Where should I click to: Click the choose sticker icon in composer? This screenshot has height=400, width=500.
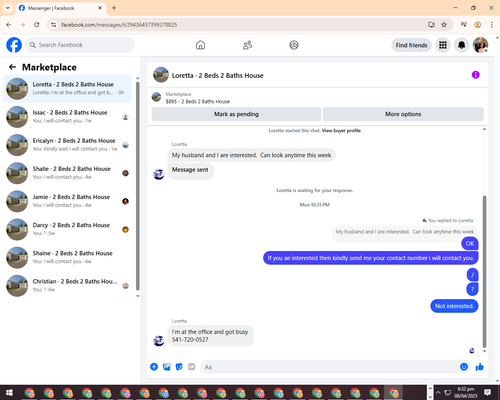[179, 367]
